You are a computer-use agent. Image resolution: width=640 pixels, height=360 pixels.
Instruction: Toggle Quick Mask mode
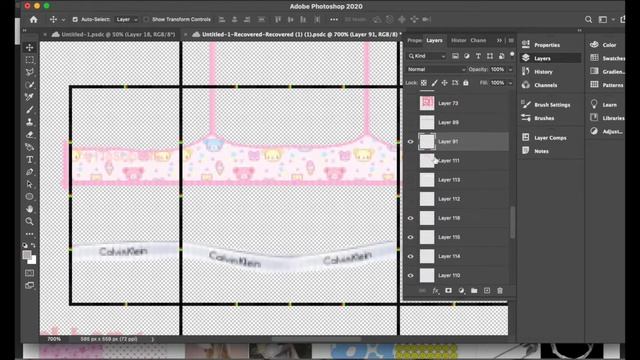tap(29, 273)
